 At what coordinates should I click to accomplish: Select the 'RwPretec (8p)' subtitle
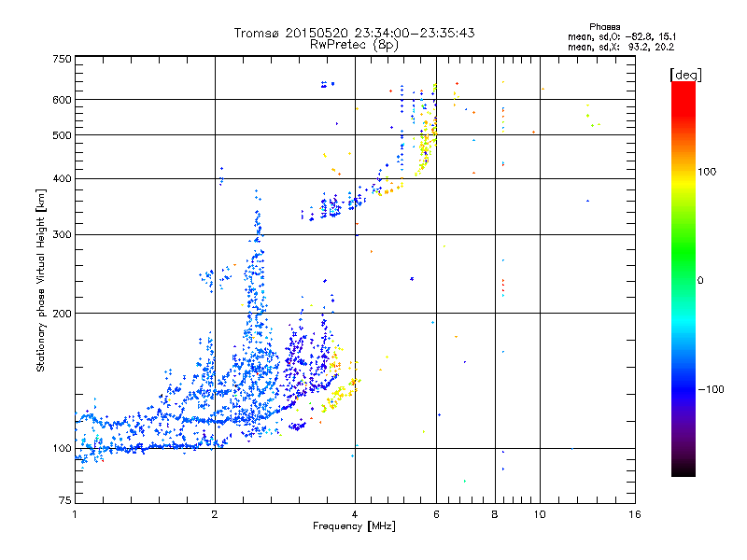pyautogui.click(x=354, y=45)
